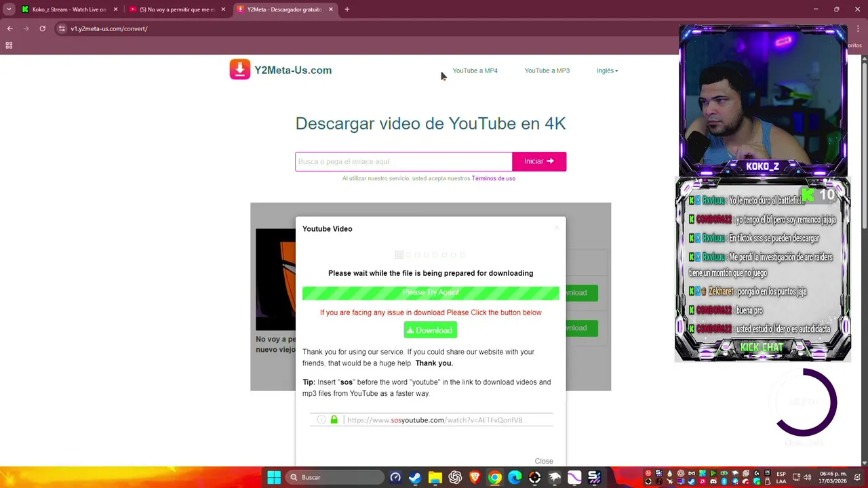Open Brave browser from taskbar
This screenshot has width=868, height=488.
(475, 477)
